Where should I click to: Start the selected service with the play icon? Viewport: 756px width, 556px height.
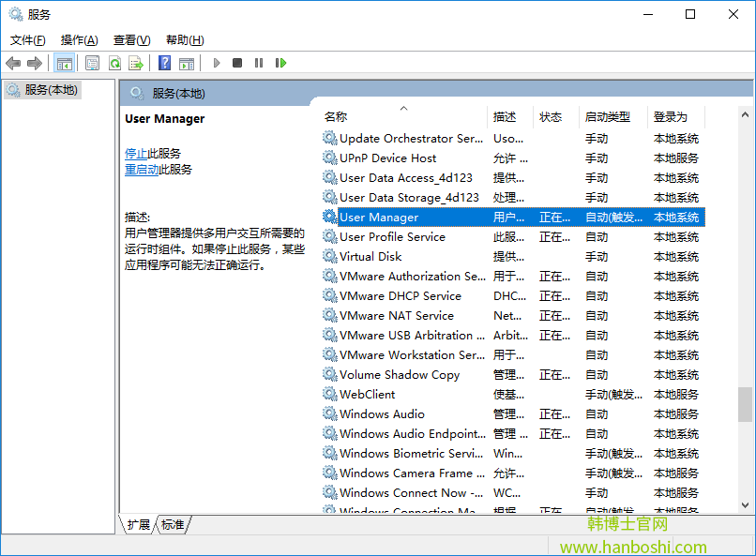(216, 63)
